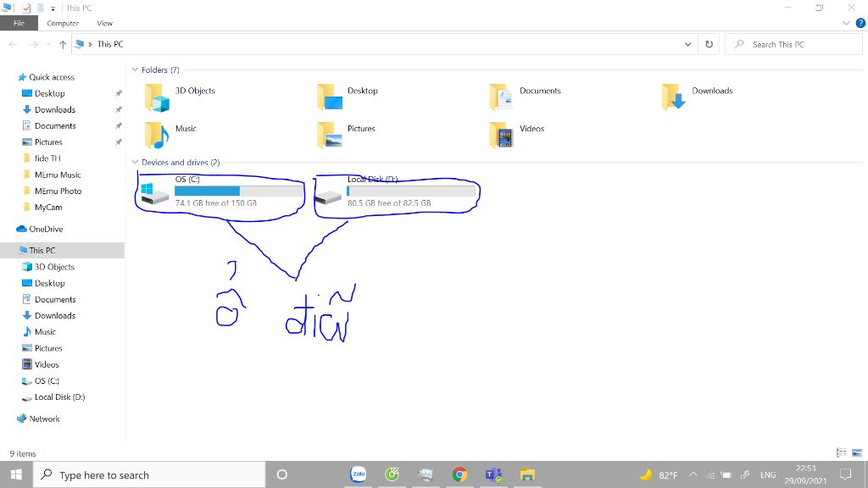Select Local Disk (D:) in navigation pane
The width and height of the screenshot is (868, 488).
[x=60, y=396]
